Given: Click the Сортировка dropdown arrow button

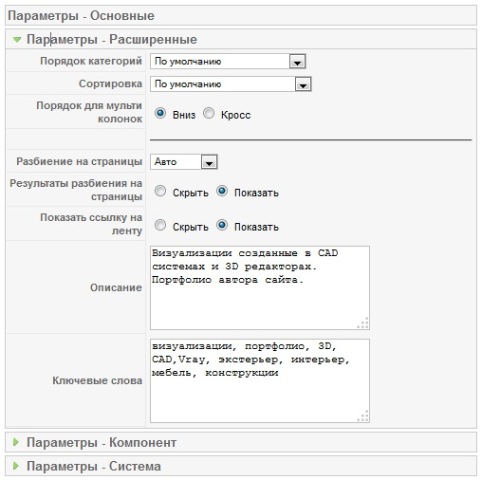Looking at the screenshot, I should (303, 84).
